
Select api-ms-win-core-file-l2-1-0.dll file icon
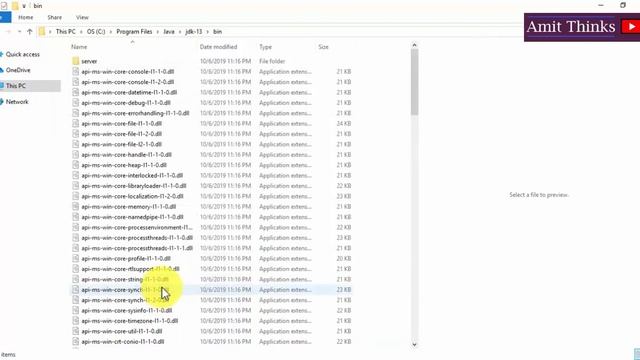(76, 144)
